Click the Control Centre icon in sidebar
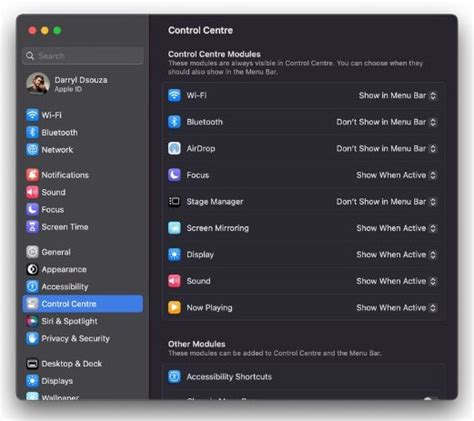 [x=32, y=304]
